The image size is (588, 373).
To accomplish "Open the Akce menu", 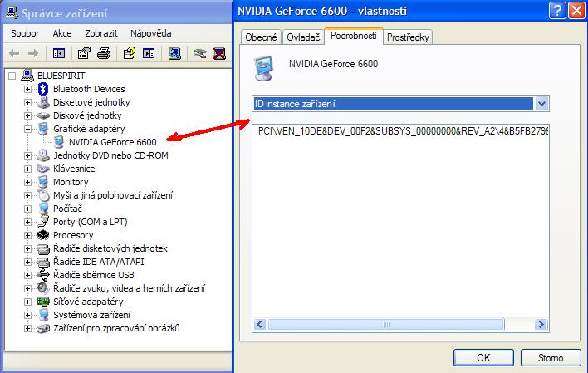I will click(x=62, y=33).
